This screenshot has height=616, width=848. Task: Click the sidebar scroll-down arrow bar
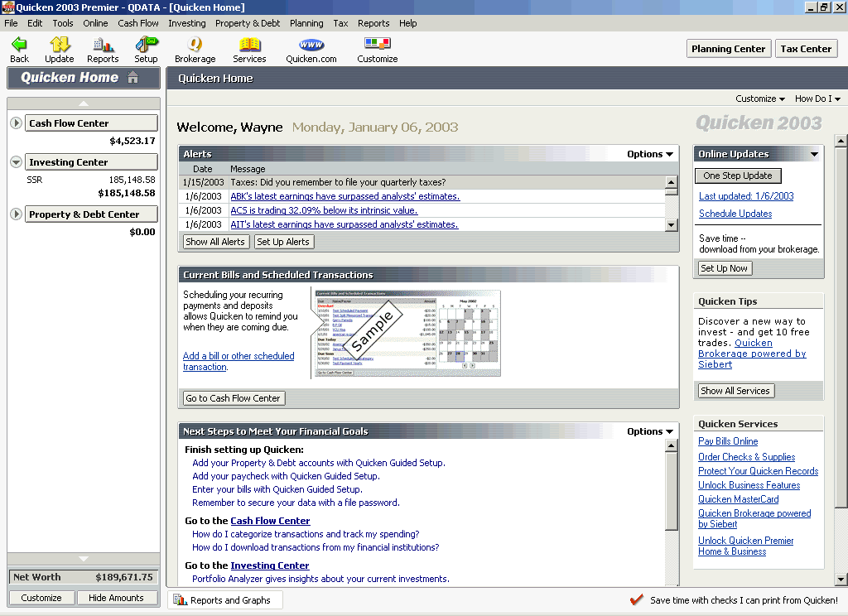tap(84, 559)
